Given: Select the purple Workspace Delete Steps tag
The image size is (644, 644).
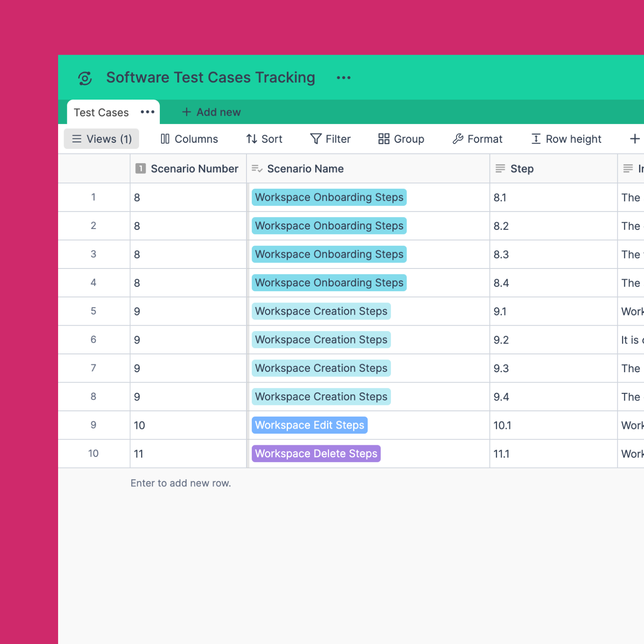Looking at the screenshot, I should [x=316, y=454].
